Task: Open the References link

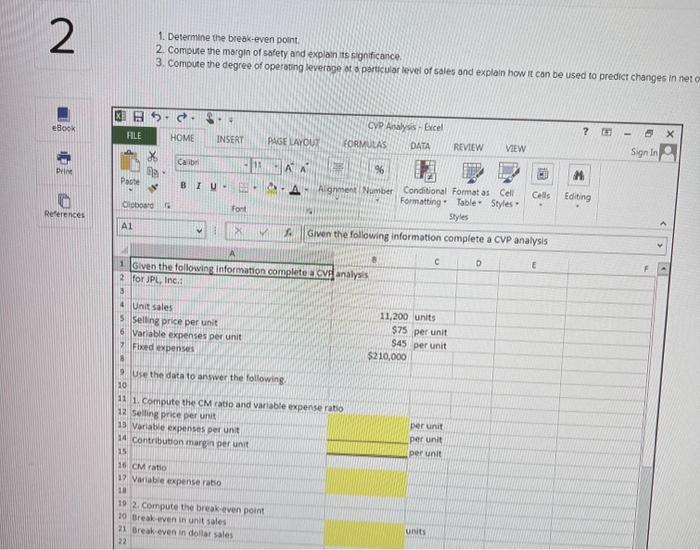Action: click(64, 206)
